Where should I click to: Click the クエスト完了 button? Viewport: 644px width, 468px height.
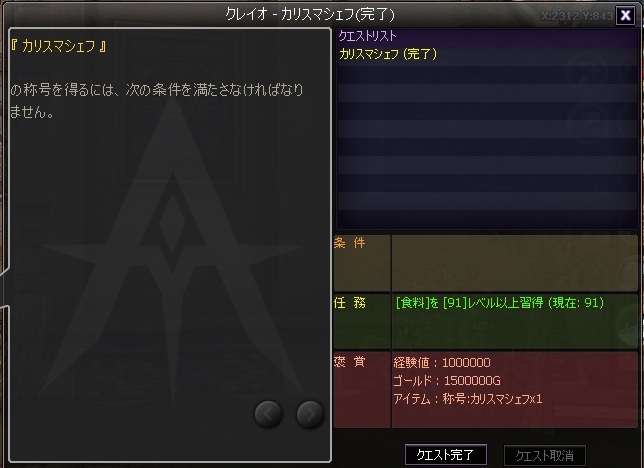(446, 455)
